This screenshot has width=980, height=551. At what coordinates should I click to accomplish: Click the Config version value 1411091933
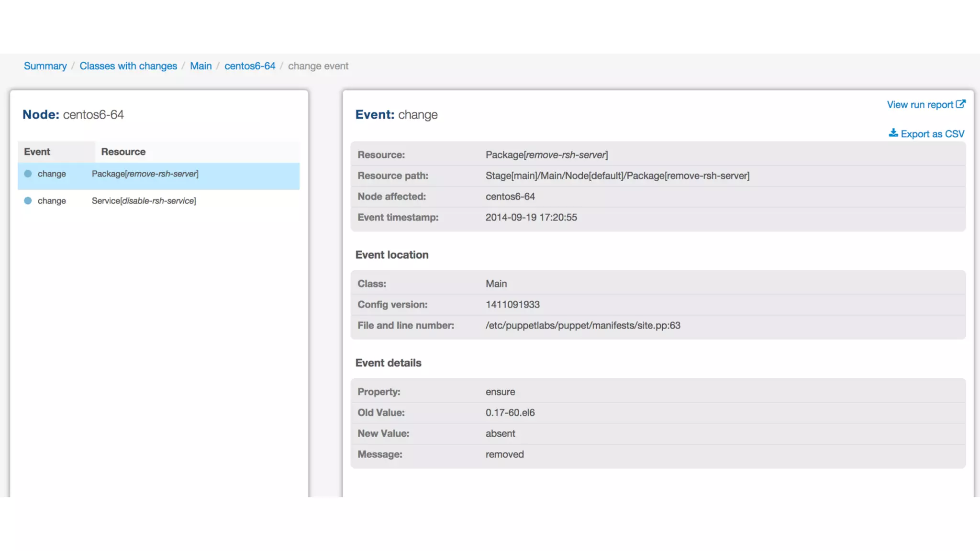tap(512, 305)
